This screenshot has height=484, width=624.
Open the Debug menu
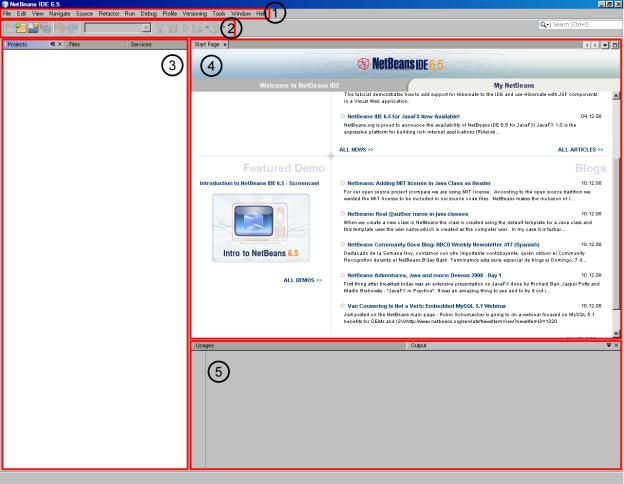[149, 14]
